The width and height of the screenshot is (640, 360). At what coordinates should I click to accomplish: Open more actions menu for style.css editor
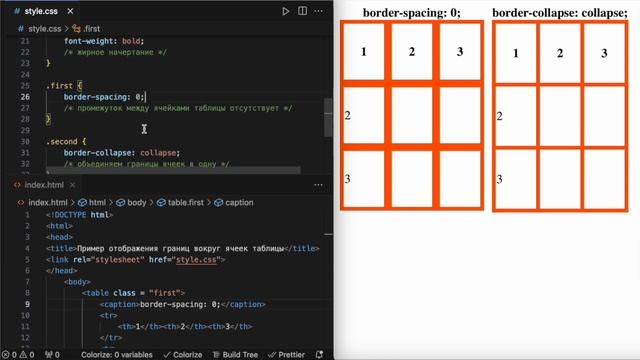coord(318,11)
